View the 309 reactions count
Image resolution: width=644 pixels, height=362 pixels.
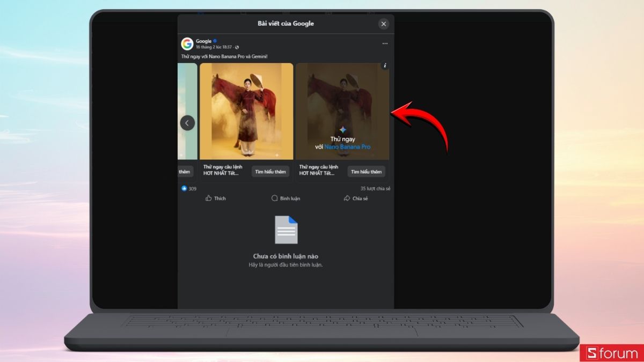(193, 189)
